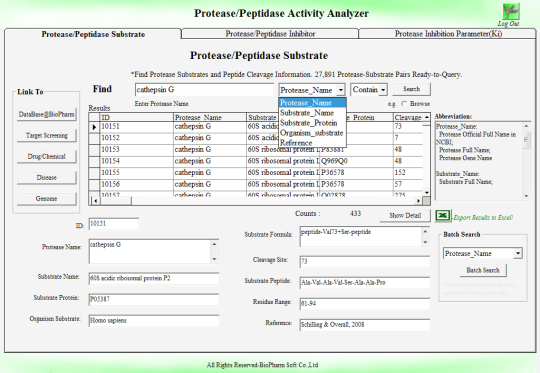Image resolution: width=540 pixels, height=373 pixels.
Task: Click Abbreviation panel scroll-up arrow
Action: pos(526,126)
